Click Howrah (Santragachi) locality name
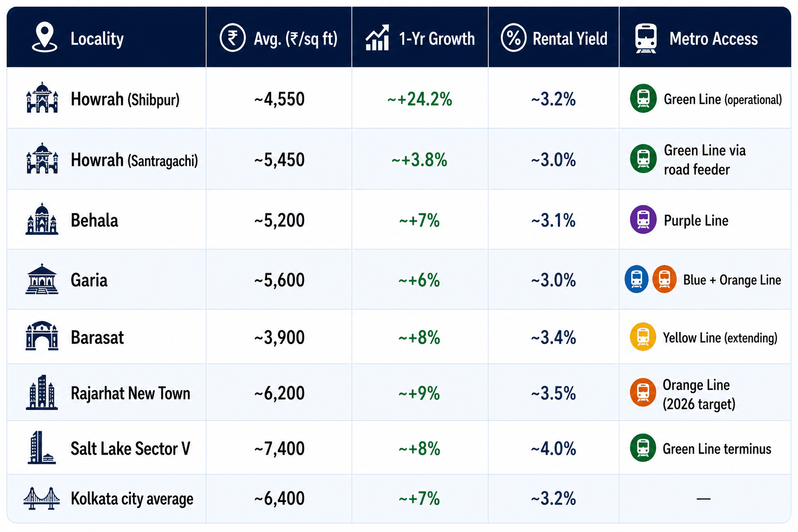Viewport: 798px width, 532px height. 134,160
